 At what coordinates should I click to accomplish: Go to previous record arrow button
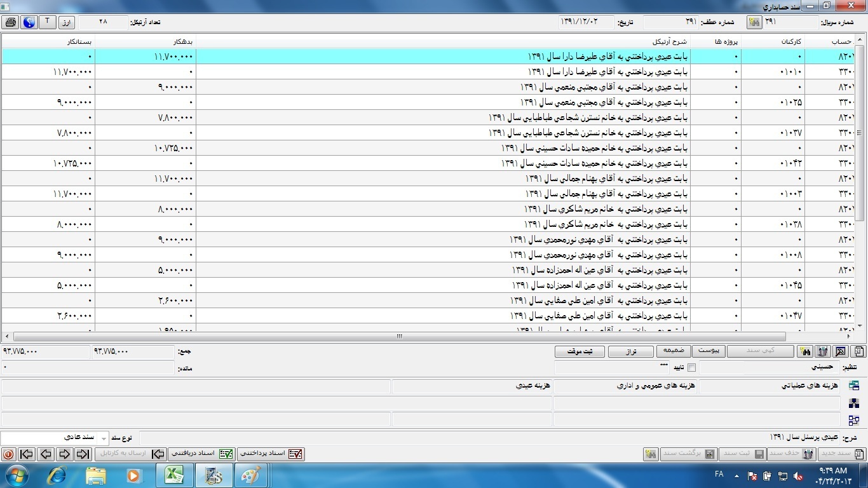[45, 454]
